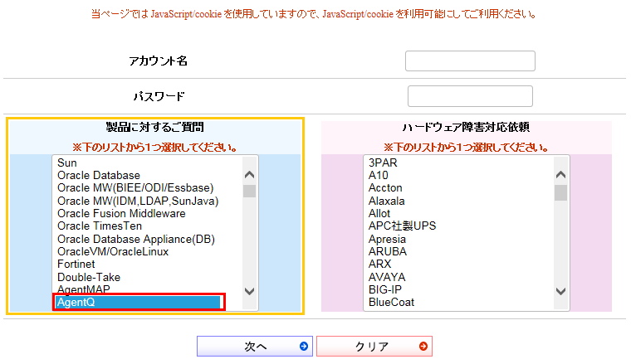Select Oracle Database in the list
Image resolution: width=631 pixels, height=364 pixels.
click(x=99, y=176)
